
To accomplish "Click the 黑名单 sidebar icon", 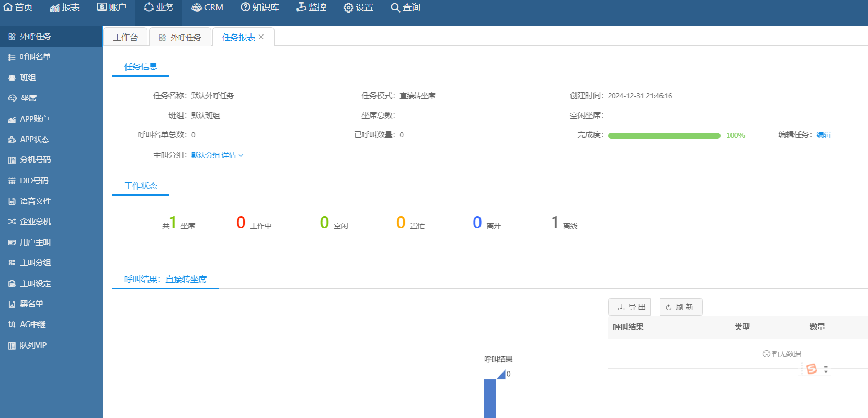I will click(12, 304).
